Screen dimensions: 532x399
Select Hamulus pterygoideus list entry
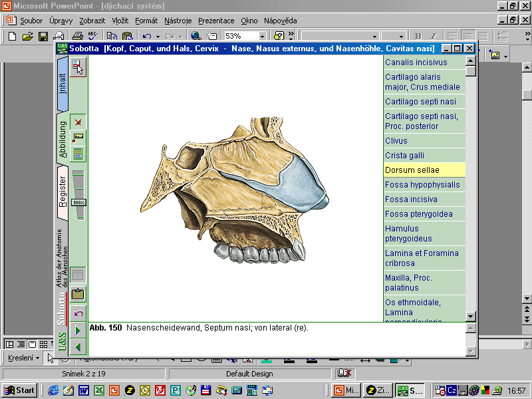click(424, 233)
